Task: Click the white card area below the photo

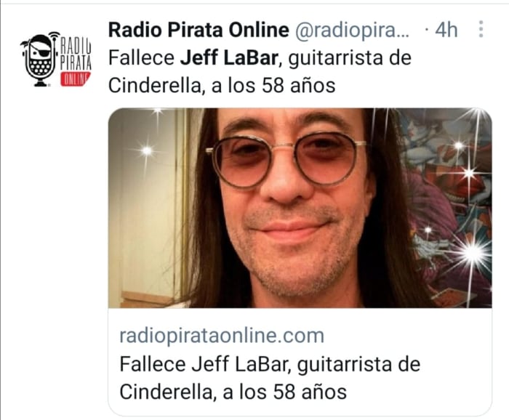Action: pyautogui.click(x=300, y=362)
